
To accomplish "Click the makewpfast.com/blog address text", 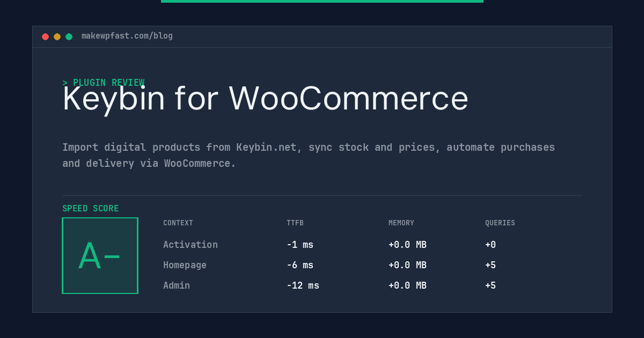I will coord(127,36).
